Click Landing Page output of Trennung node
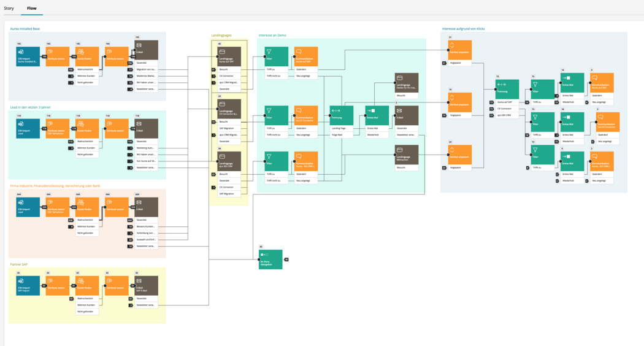Screen dimensions: 644x346 [341, 128]
